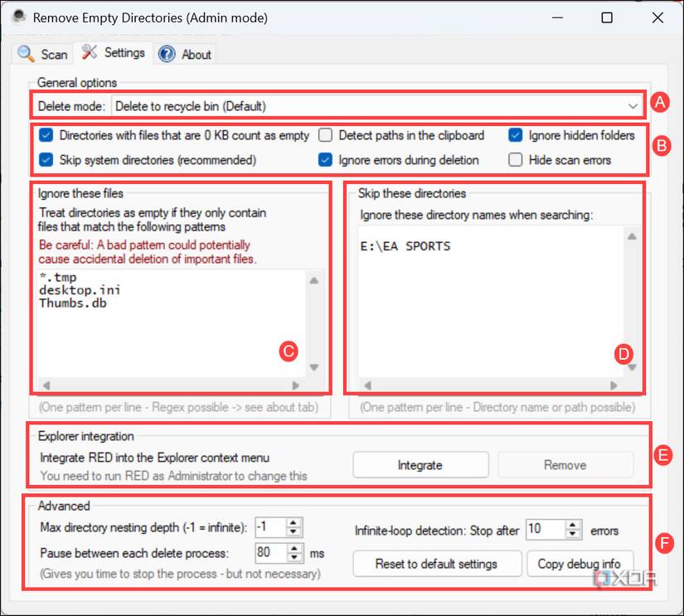This screenshot has width=684, height=616.
Task: Open the About tab
Action: [186, 53]
